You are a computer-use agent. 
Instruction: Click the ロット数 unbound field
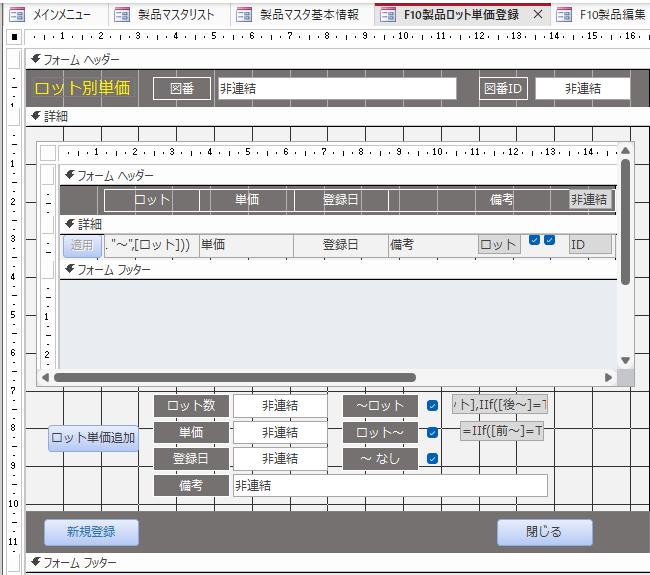[280, 405]
